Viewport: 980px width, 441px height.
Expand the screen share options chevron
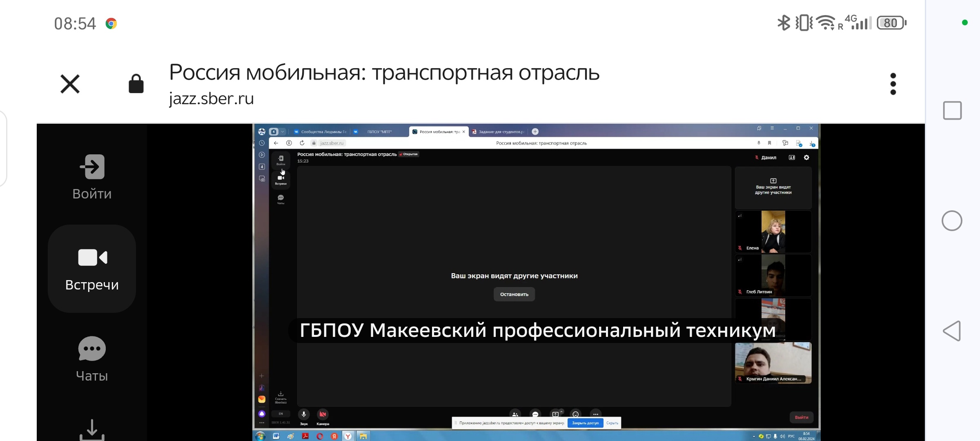(561, 411)
